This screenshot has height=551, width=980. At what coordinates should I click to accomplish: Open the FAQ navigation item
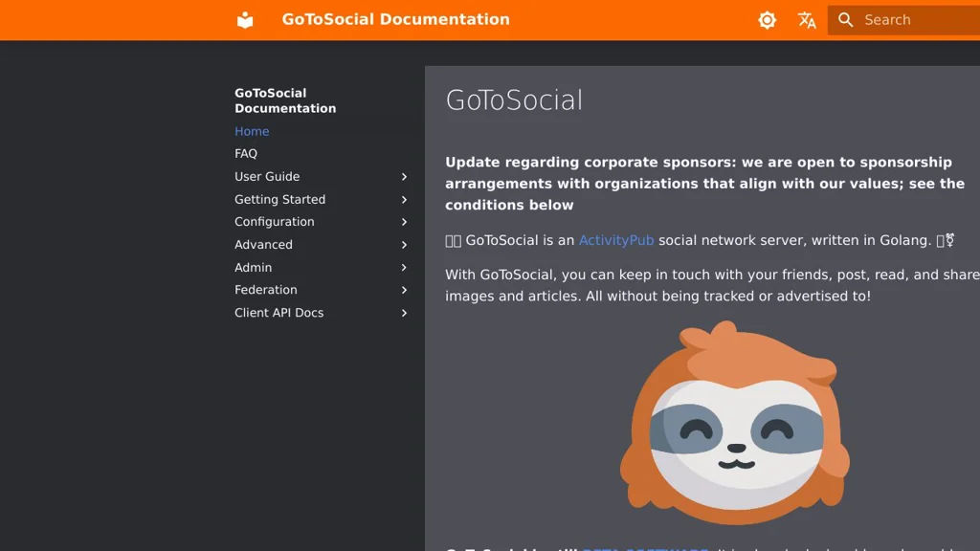coord(246,154)
